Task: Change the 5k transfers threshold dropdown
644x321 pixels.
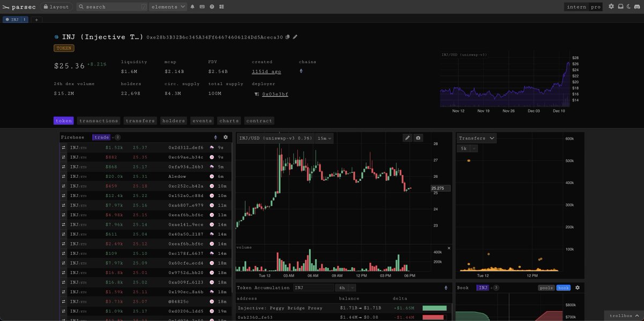Action: point(467,148)
